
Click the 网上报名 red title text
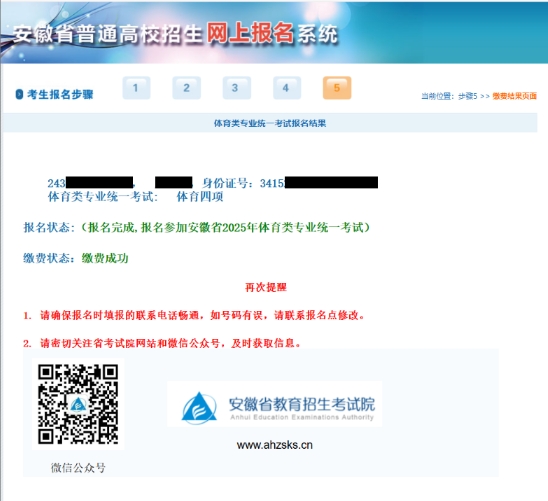[x=250, y=34]
